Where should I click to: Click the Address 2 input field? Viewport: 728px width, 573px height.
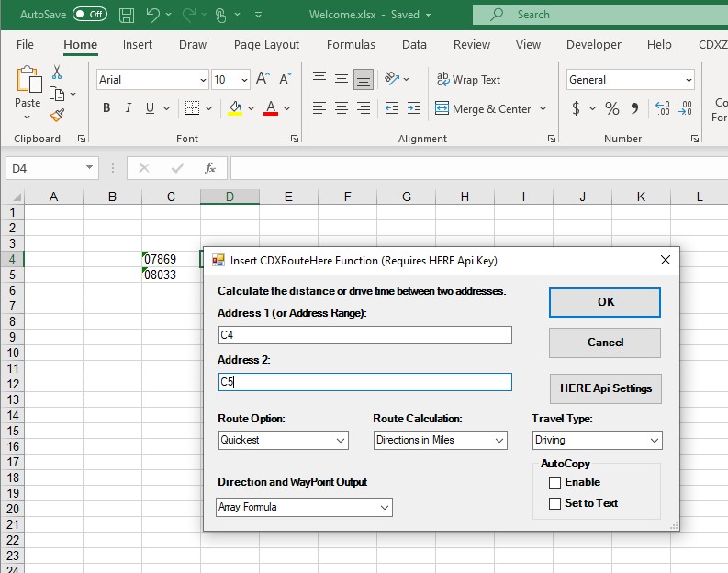pyautogui.click(x=365, y=382)
